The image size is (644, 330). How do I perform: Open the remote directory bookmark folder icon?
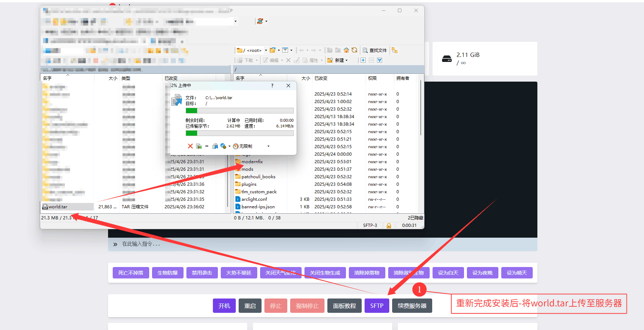[273, 50]
